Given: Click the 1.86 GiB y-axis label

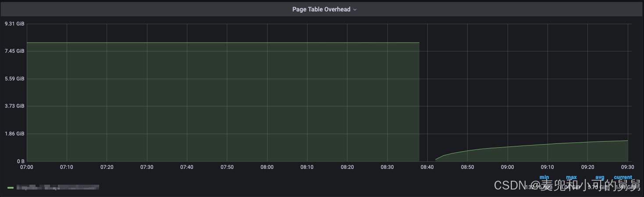Looking at the screenshot, I should coord(14,134).
